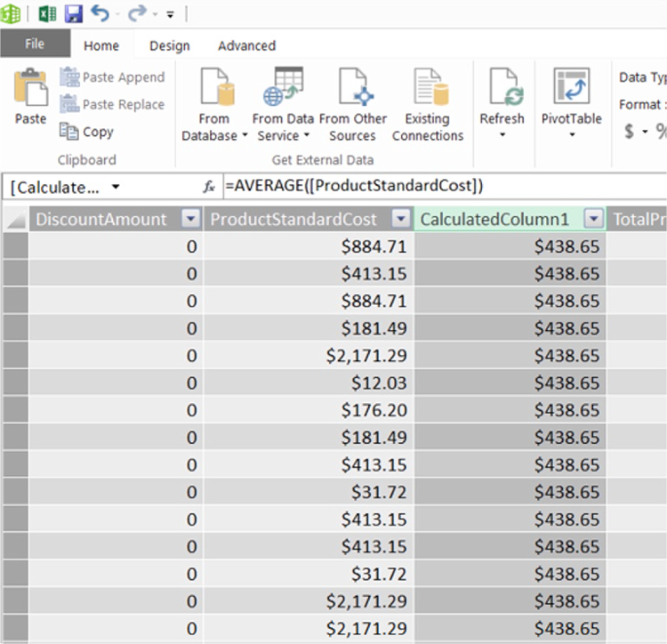Switch to the Advanced tab
Image resolution: width=667 pixels, height=644 pixels.
[246, 45]
